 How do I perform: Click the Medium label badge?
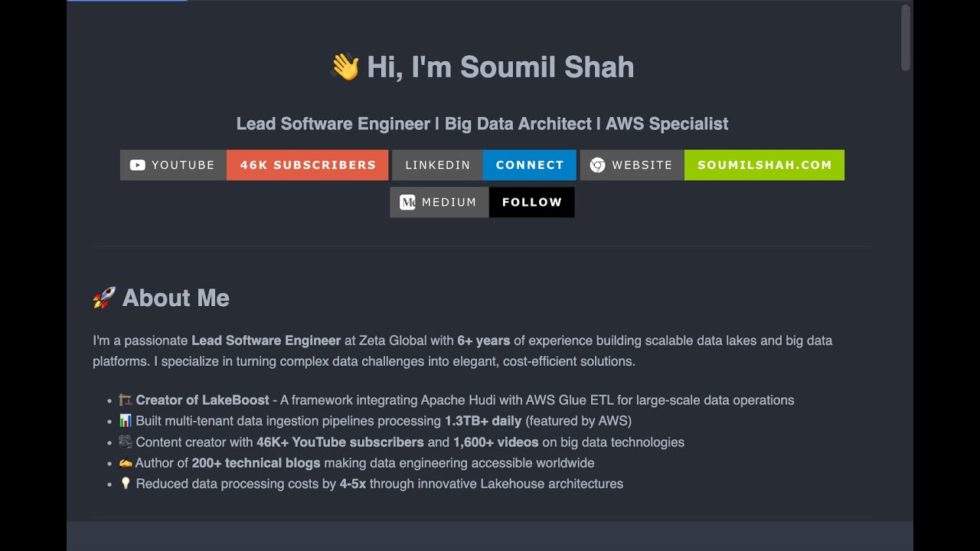pos(439,202)
